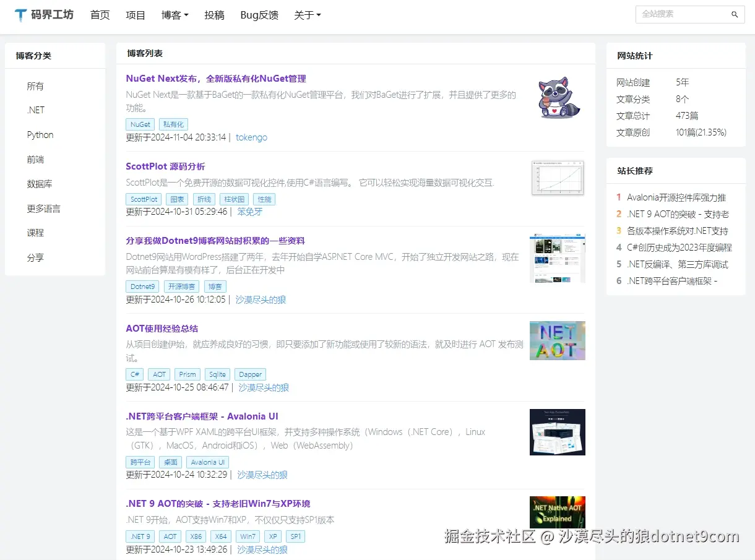
Task: Select the 数据库 blog category
Action: tap(40, 184)
